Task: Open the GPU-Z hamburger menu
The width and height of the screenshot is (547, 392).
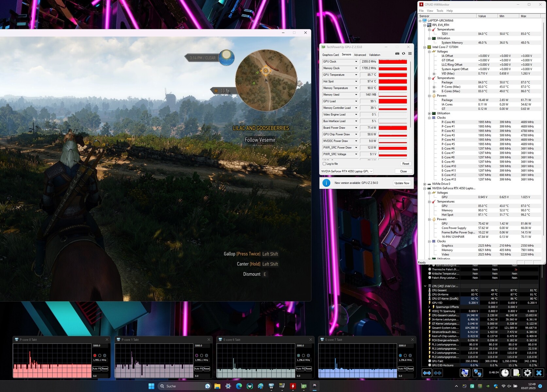Action: click(x=410, y=54)
